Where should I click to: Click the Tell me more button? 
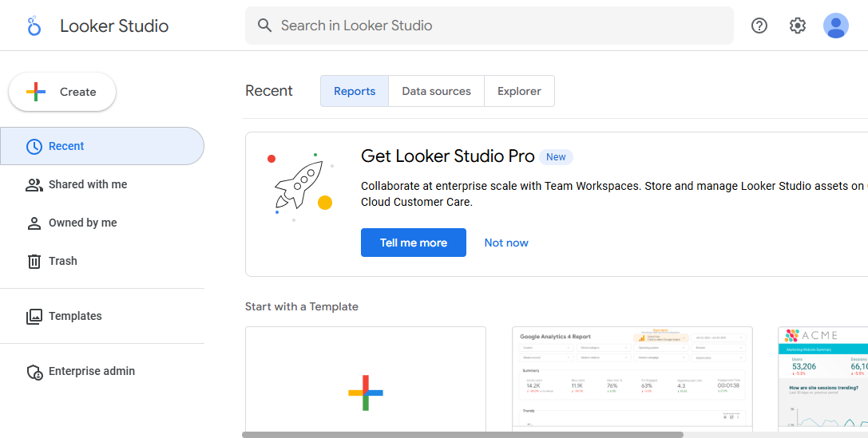[x=414, y=243]
